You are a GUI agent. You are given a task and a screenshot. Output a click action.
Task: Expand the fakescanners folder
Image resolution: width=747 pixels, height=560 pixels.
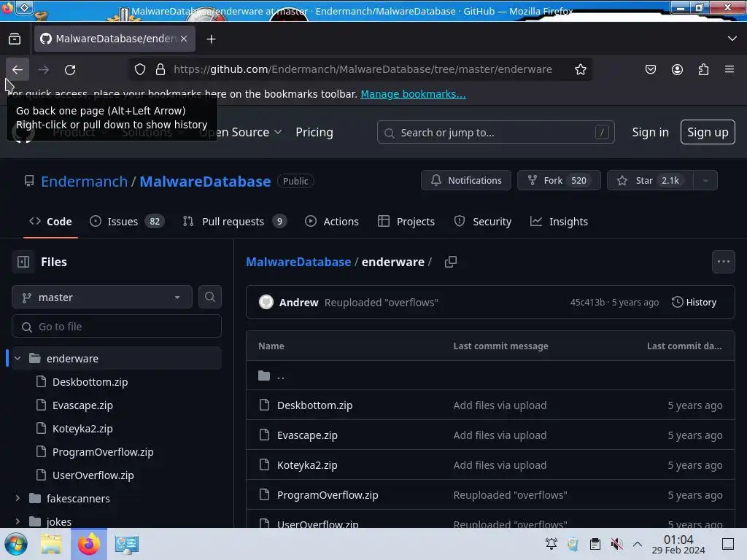[18, 499]
